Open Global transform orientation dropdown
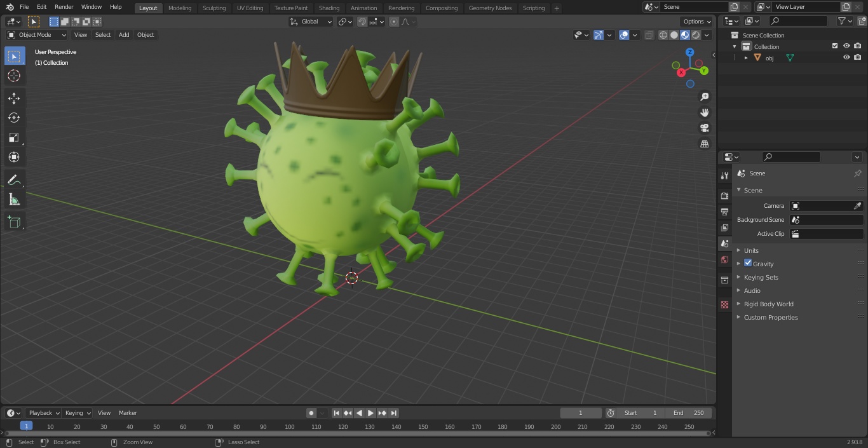Viewport: 868px width, 448px height. click(311, 22)
